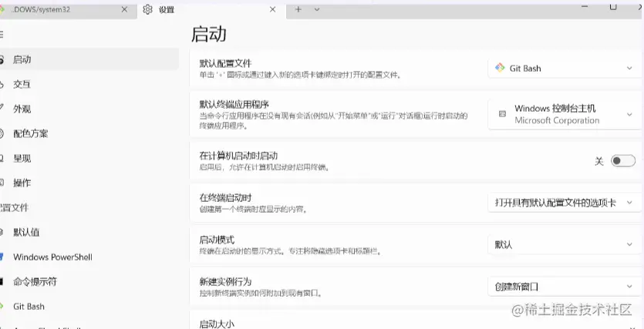Click the Git Bash logo in the default profile dropdown
The image size is (644, 329).
tap(500, 68)
